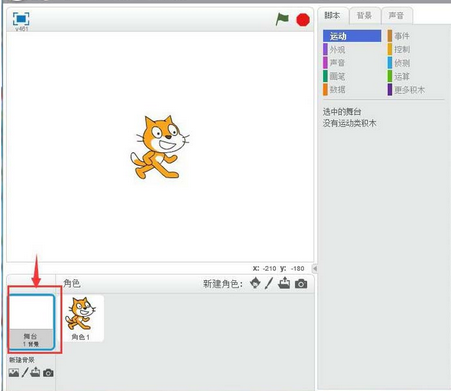Click the cat sprite on the stage
Viewport: 451px width, 391px height.
pos(159,147)
